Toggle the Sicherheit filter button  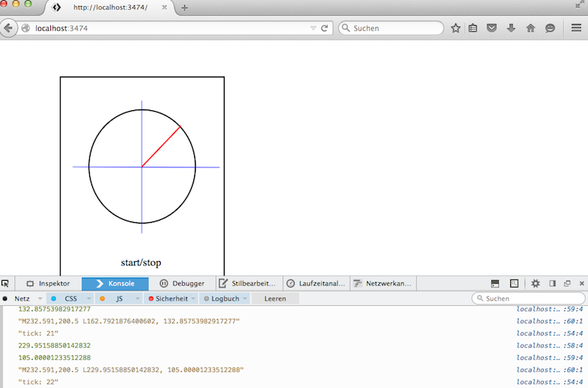pyautogui.click(x=168, y=299)
